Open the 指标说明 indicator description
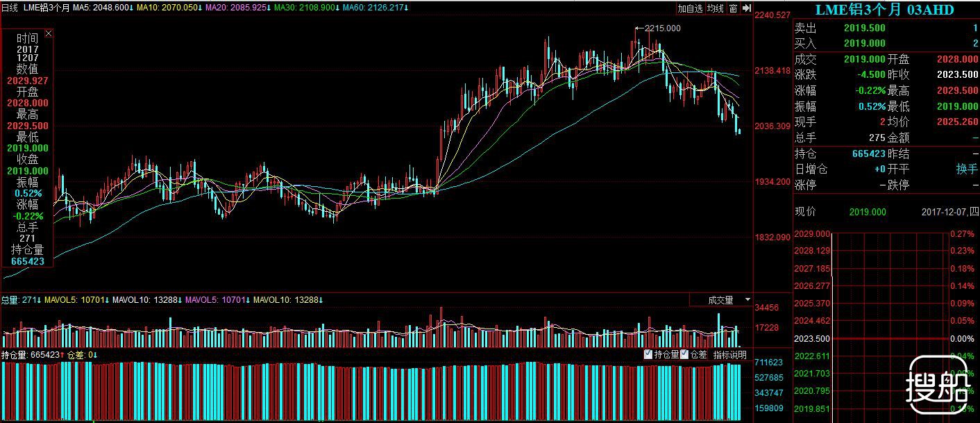The width and height of the screenshot is (980, 423). (x=730, y=355)
